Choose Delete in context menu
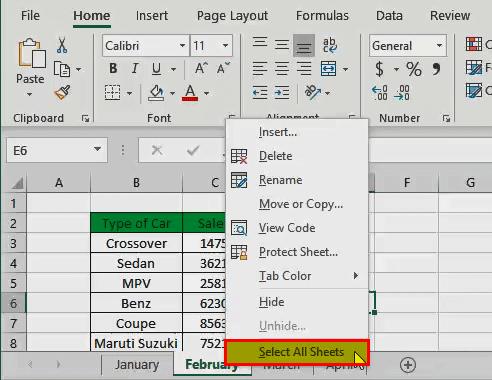The width and height of the screenshot is (492, 380). [297, 156]
